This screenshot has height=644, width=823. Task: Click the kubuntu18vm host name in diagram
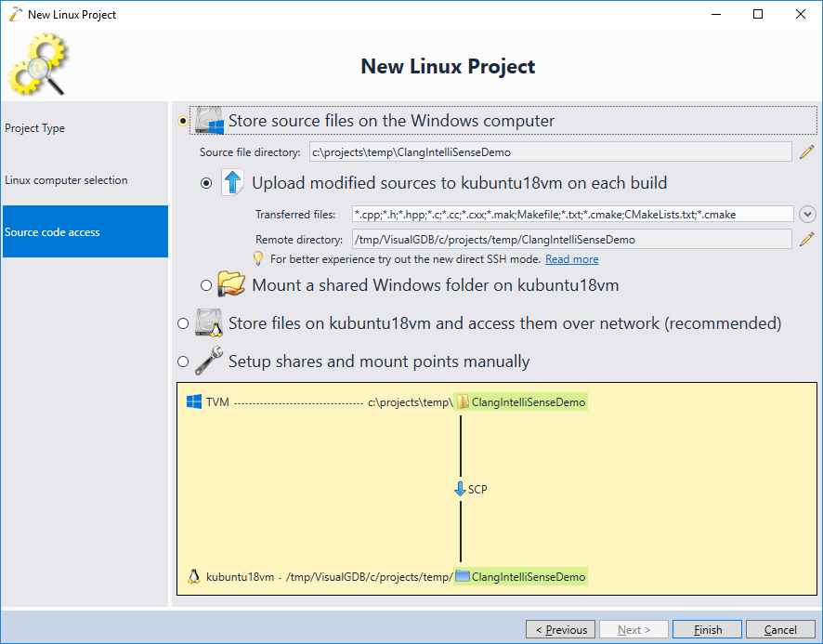pos(240,577)
